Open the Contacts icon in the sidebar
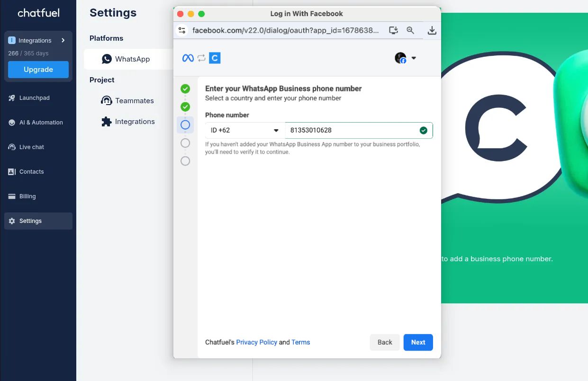The image size is (588, 381). pos(12,172)
